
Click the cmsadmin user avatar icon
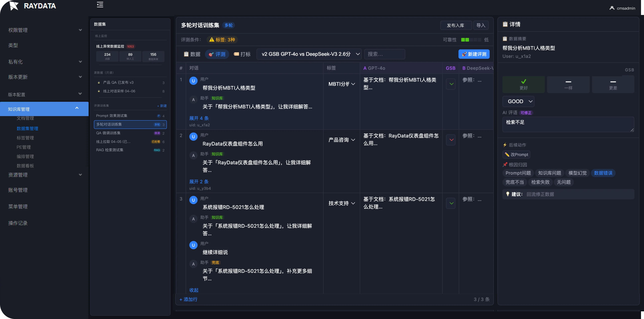point(612,8)
